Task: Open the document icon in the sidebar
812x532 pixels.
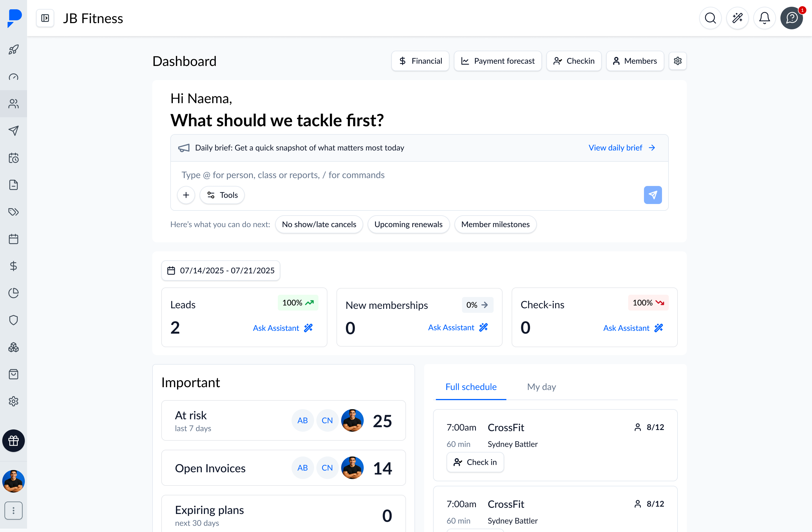Action: (x=14, y=185)
